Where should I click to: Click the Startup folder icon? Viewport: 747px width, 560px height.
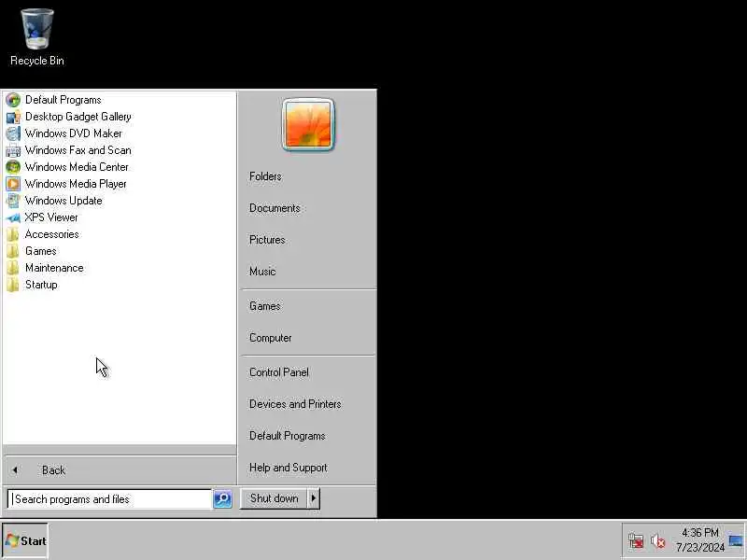[x=13, y=285]
